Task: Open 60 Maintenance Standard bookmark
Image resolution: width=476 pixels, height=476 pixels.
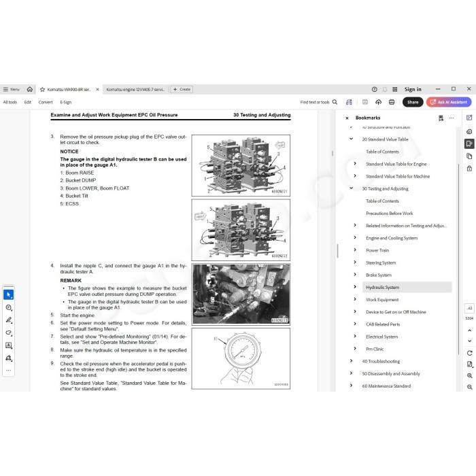Action: coord(386,386)
